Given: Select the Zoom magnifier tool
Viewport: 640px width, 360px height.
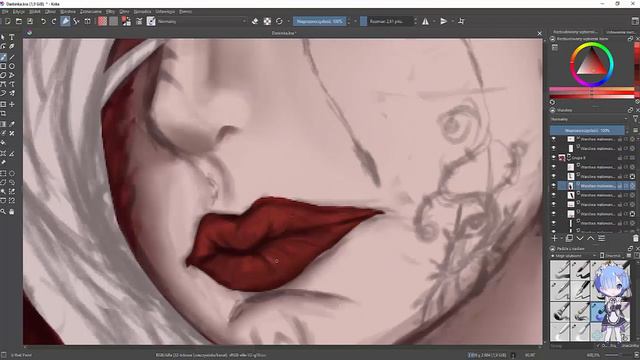Looking at the screenshot, I should (3, 211).
